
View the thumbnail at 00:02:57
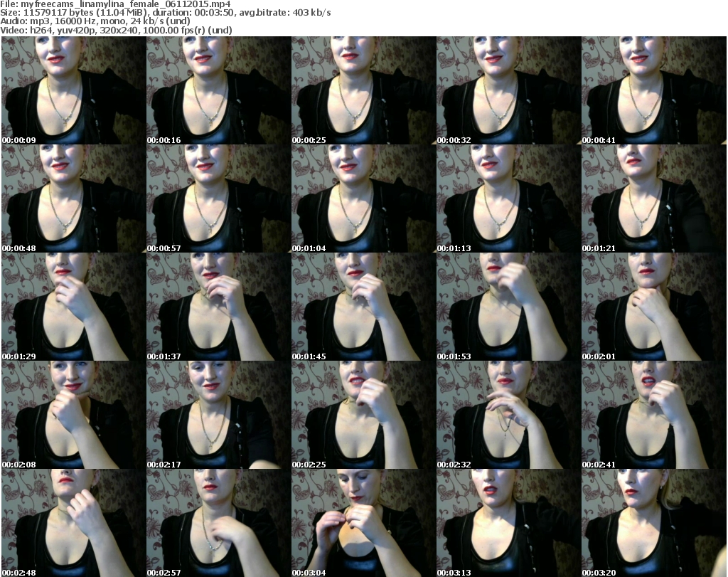[x=219, y=523]
